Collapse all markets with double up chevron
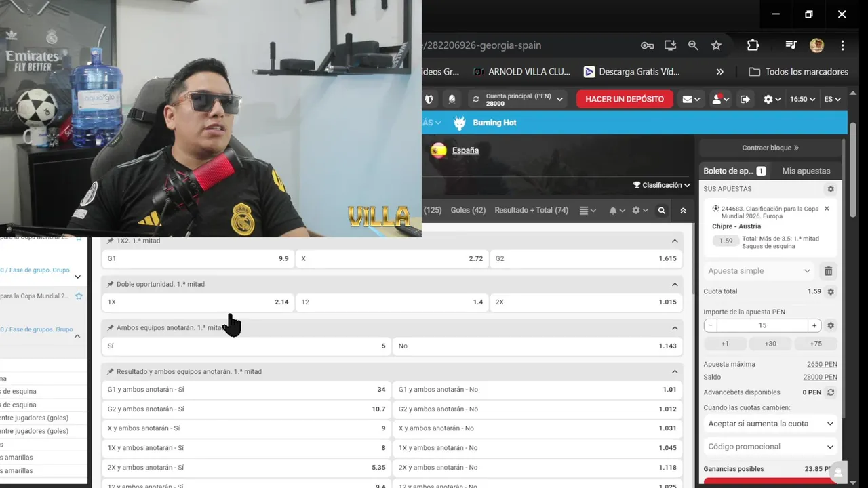 point(683,211)
